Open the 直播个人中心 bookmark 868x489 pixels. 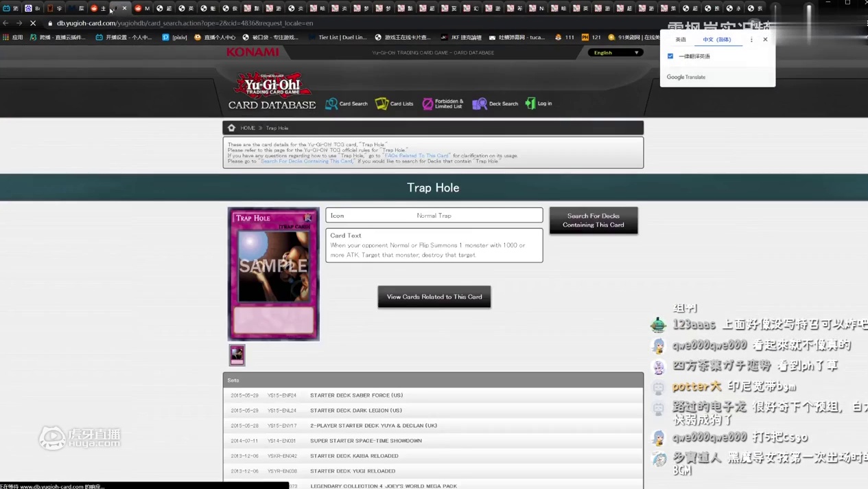click(x=215, y=37)
